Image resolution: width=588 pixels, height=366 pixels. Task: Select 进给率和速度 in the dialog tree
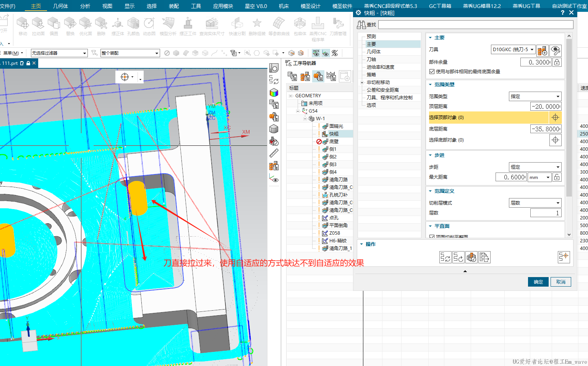pos(381,67)
